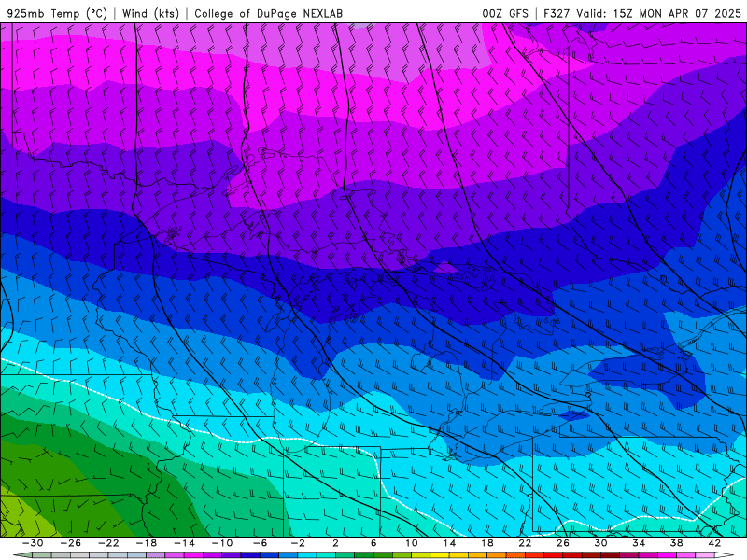Click the 34 color scale label
Viewport: 747px width, 560px height.
(x=639, y=543)
